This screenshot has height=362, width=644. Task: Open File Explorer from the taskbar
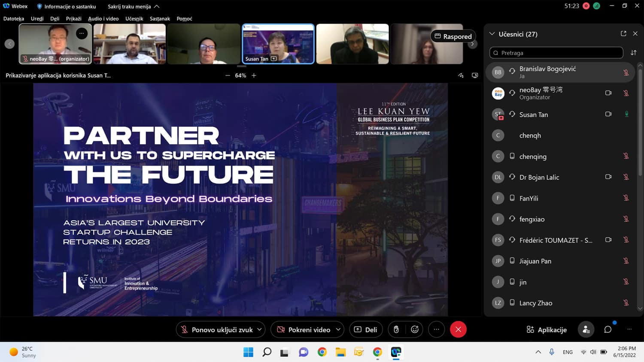pos(340,352)
